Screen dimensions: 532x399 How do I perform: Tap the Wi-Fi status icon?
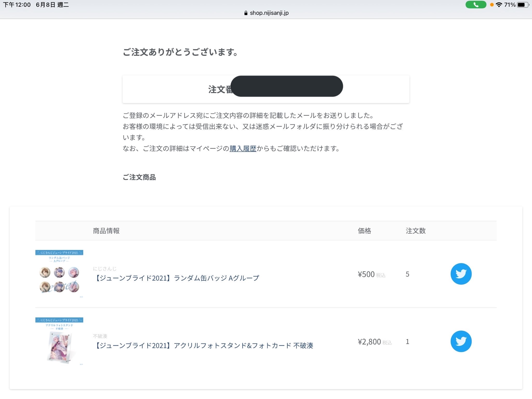click(499, 5)
